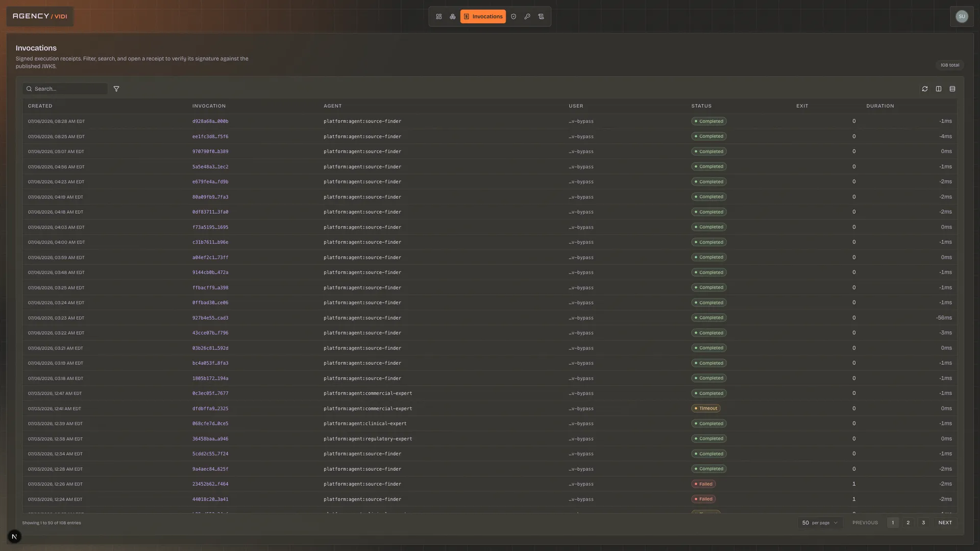Click the INVOCATION column header

click(209, 106)
